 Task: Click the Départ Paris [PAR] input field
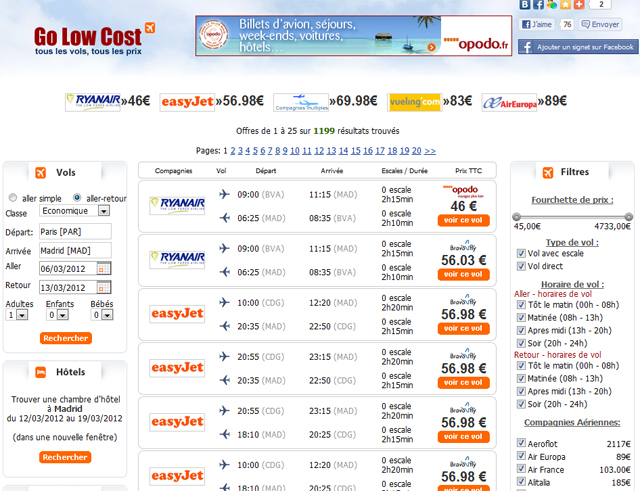(75, 231)
